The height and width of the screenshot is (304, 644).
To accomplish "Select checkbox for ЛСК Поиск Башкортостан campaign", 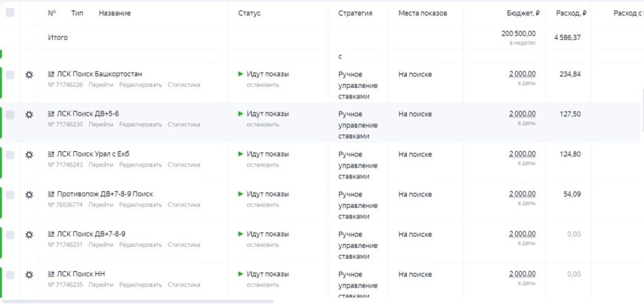I will (10, 75).
